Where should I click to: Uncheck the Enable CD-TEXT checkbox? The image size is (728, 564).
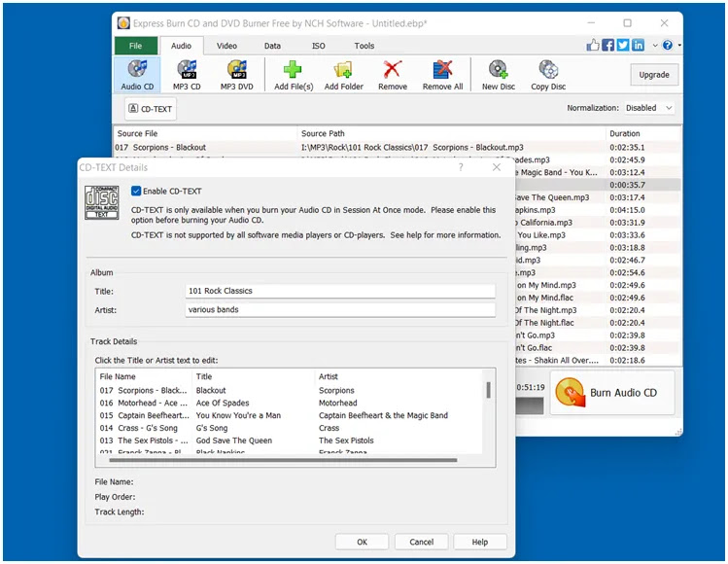pos(136,191)
